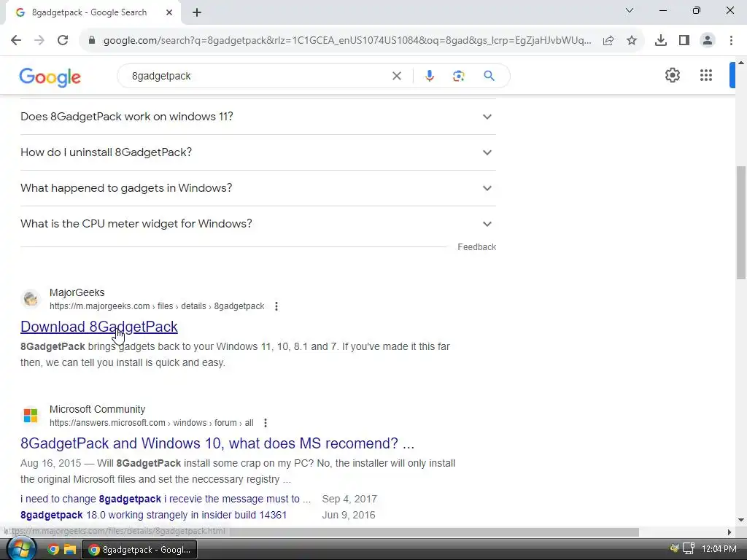The height and width of the screenshot is (560, 747).
Task: Share this page from the address bar
Action: pos(608,41)
